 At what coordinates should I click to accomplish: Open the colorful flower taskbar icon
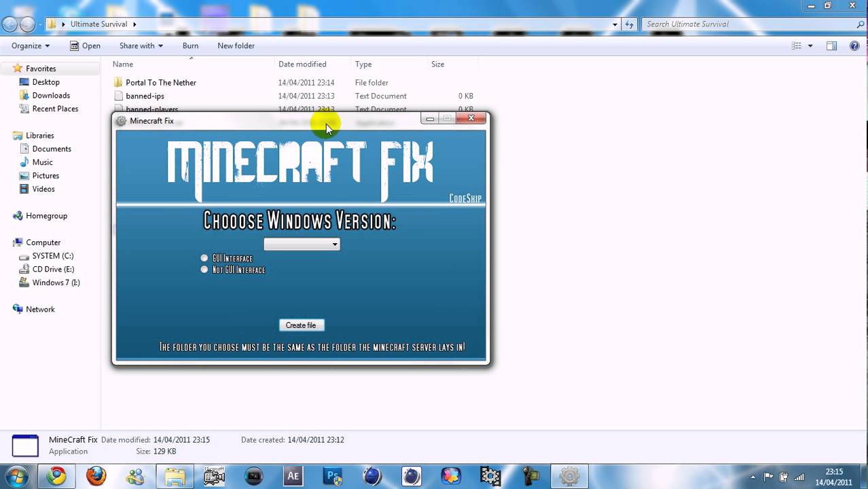pyautogui.click(x=450, y=476)
